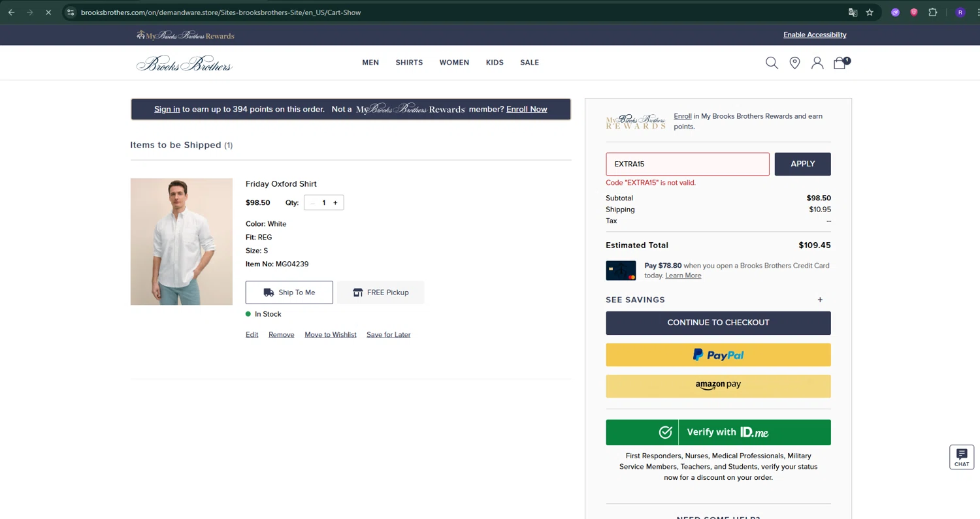This screenshot has height=519, width=980.
Task: Open the purple circular extension icon
Action: pos(896,12)
